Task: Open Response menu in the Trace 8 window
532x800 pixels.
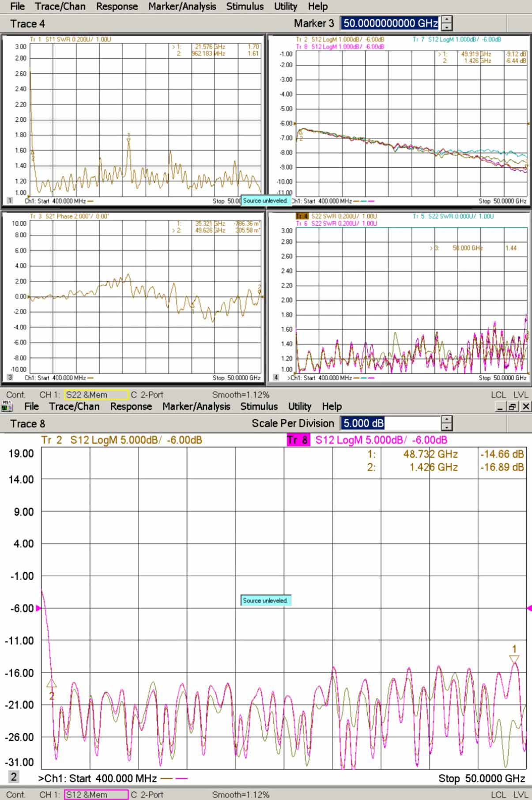Action: click(131, 406)
